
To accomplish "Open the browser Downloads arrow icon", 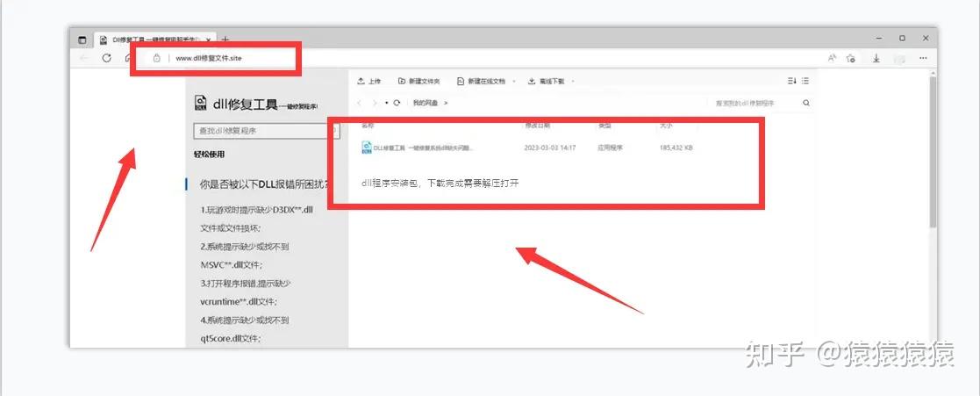I will (876, 58).
